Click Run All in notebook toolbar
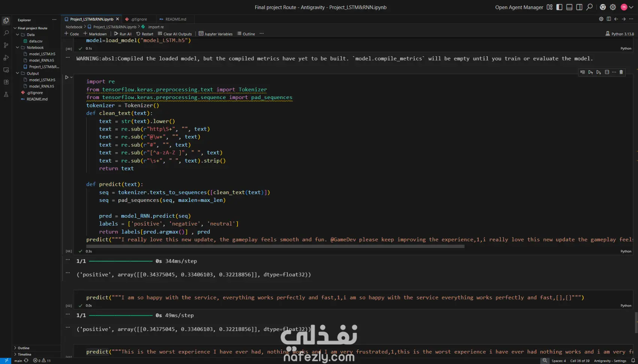Image resolution: width=638 pixels, height=364 pixels. pyautogui.click(x=123, y=34)
